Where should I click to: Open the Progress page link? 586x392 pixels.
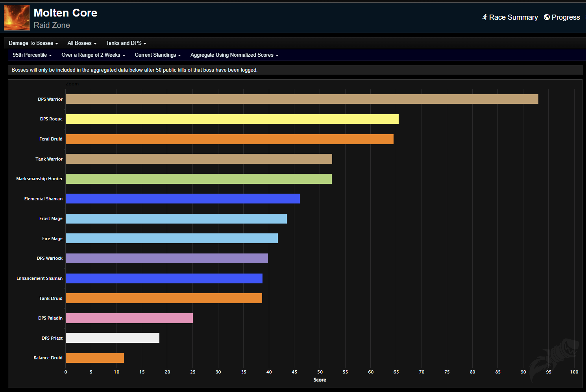566,17
